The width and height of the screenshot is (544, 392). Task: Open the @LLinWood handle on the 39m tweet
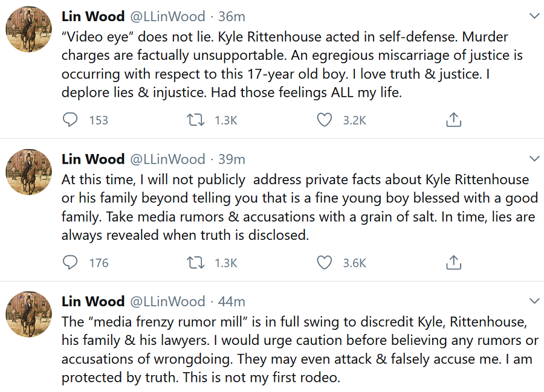coord(167,159)
